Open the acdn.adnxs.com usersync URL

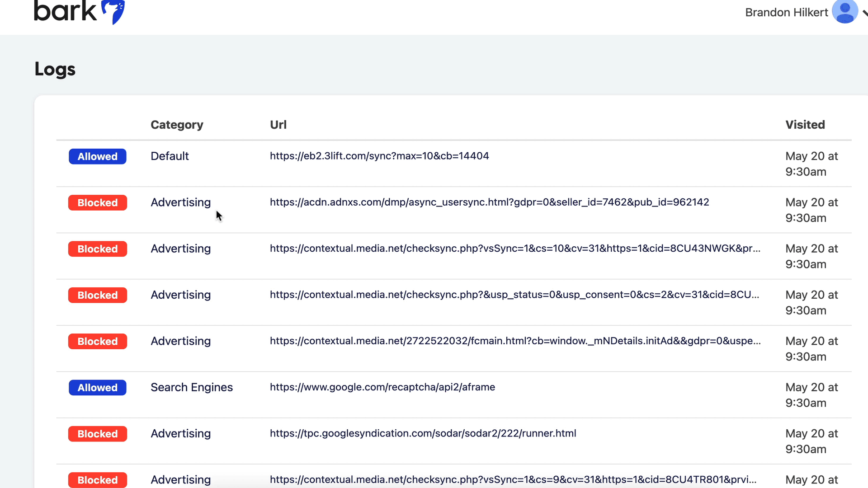489,202
